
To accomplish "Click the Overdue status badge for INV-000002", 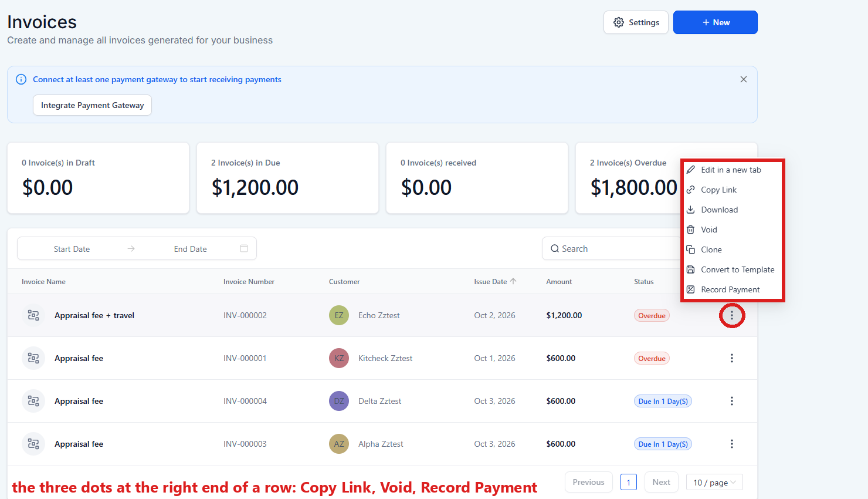I will (x=652, y=315).
